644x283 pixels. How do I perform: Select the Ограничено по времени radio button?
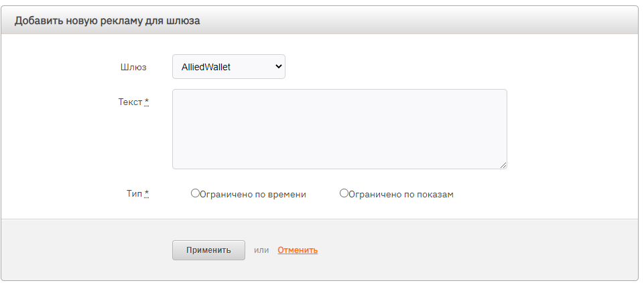pos(195,193)
